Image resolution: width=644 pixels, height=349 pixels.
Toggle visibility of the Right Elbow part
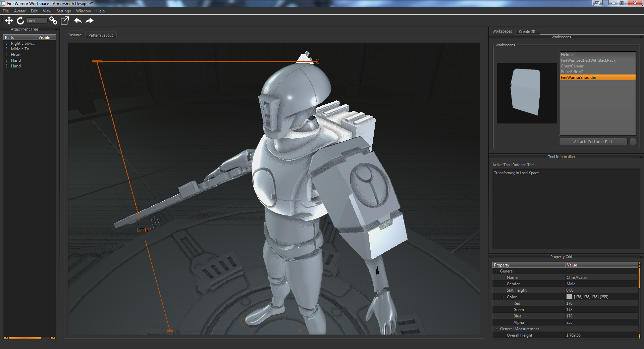point(45,43)
